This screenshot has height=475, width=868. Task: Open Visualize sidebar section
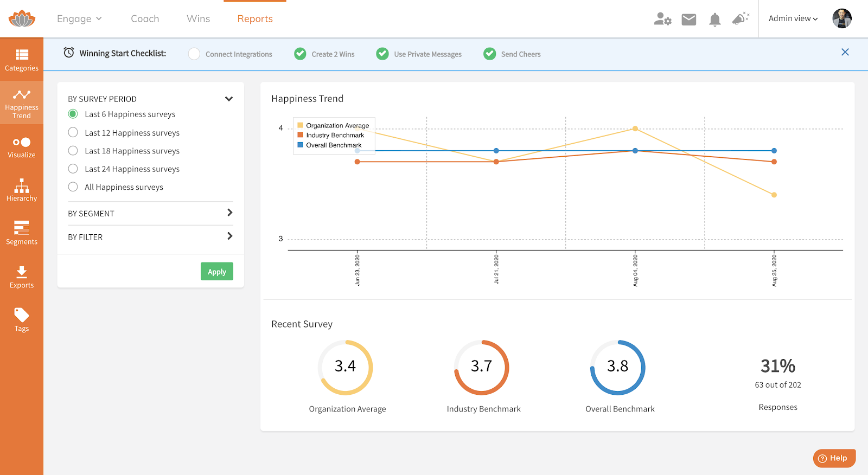22,146
